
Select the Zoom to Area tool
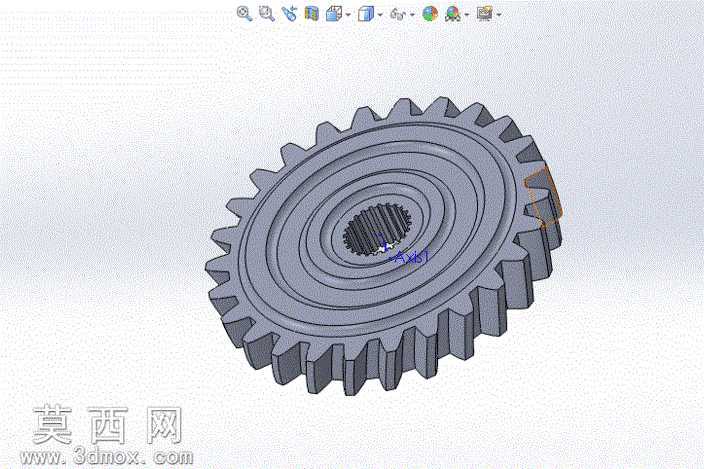267,13
